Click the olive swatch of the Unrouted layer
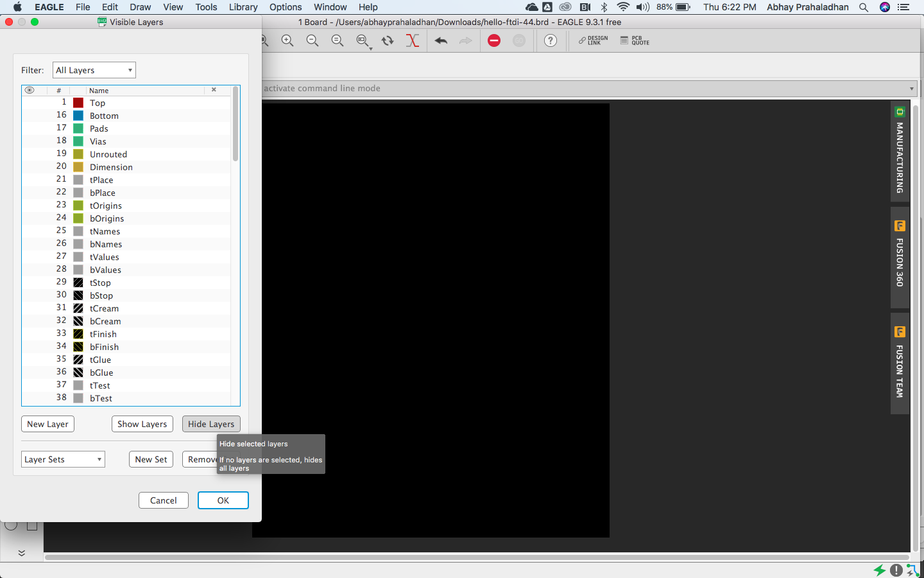 pyautogui.click(x=78, y=154)
